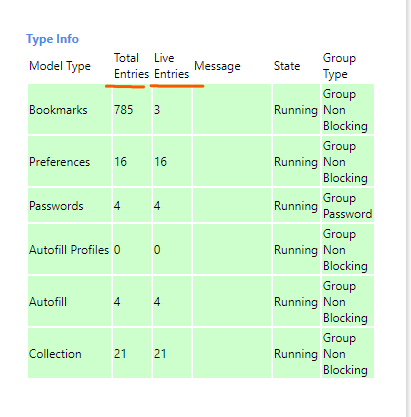Select the Model Type column header
Viewport: 411px width, 417px height.
[x=60, y=66]
